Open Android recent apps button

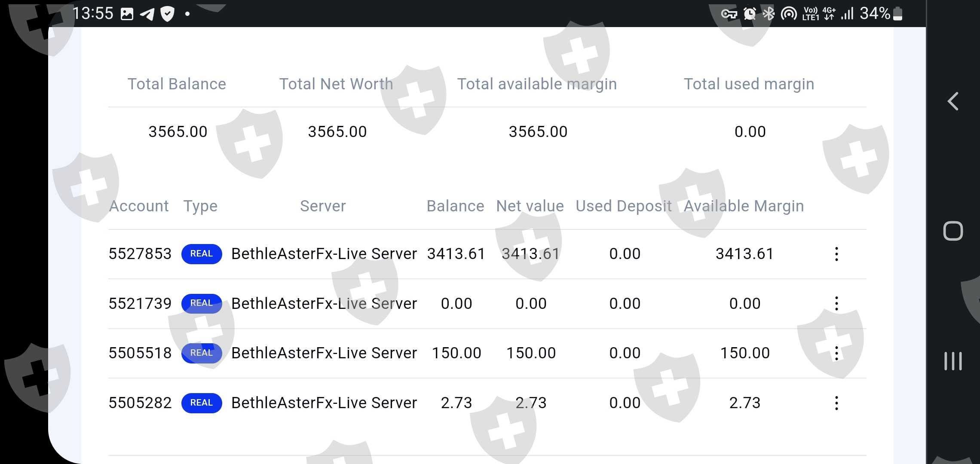click(x=953, y=361)
